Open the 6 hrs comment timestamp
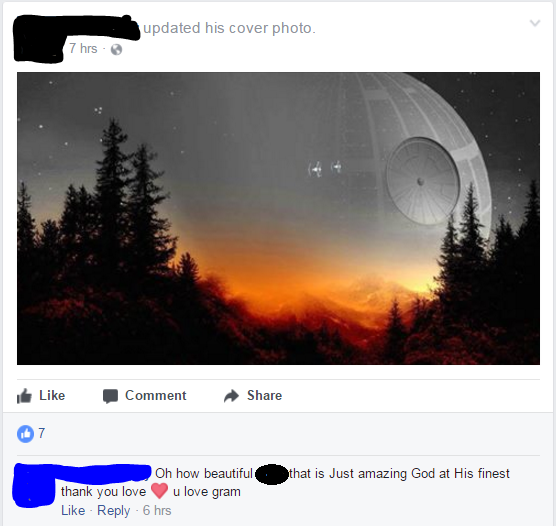The image size is (556, 526). (157, 510)
